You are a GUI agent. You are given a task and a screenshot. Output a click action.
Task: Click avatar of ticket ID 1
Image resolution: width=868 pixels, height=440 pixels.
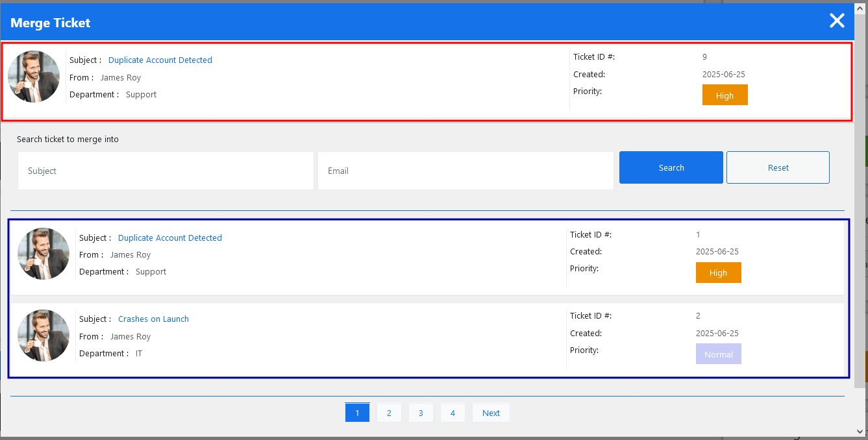(x=43, y=254)
